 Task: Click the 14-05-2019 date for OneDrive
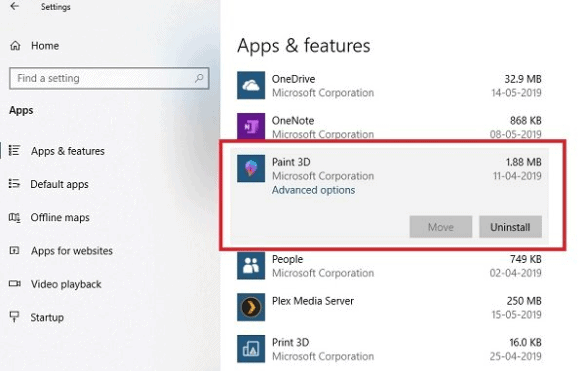[516, 93]
